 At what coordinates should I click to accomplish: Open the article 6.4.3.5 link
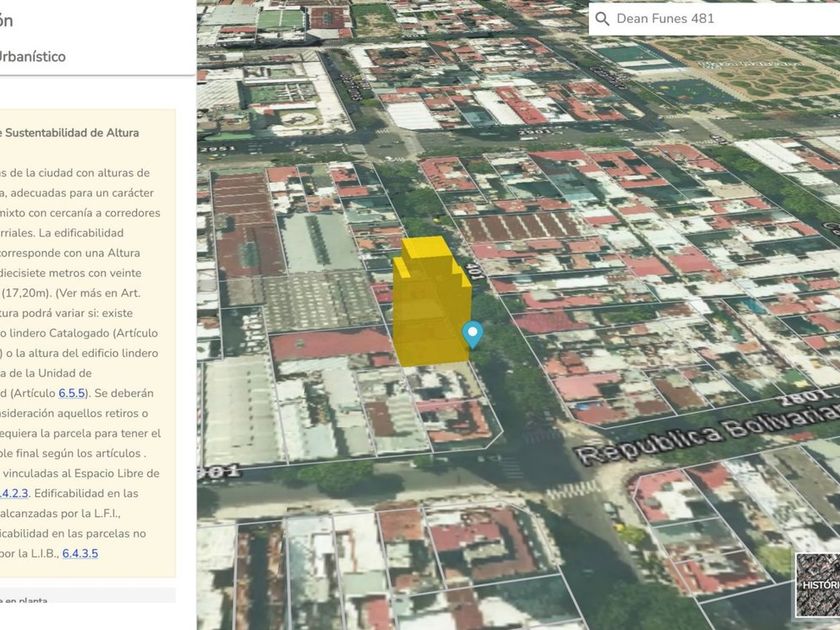click(80, 553)
